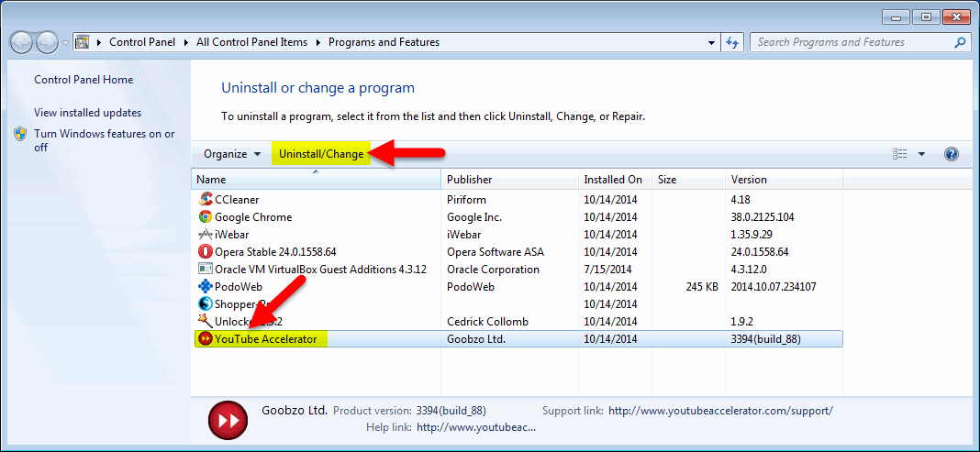Select Oracle VM VirtualBox Guest Additions entry
The height and width of the screenshot is (452, 980).
320,270
